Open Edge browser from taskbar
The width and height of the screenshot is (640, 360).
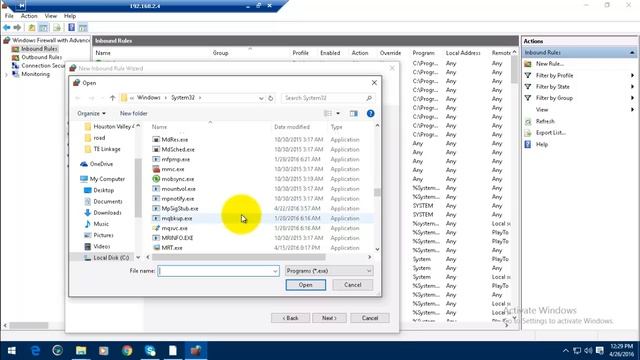click(x=36, y=351)
